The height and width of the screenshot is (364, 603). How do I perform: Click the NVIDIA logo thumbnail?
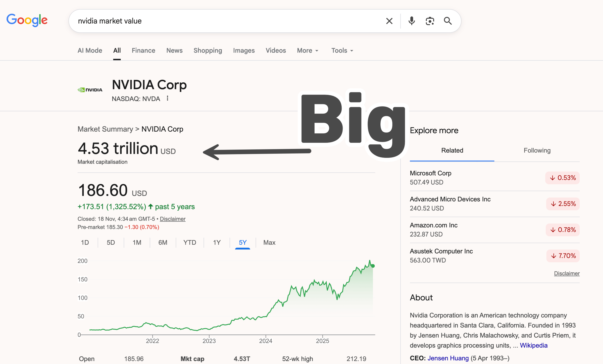pyautogui.click(x=90, y=90)
